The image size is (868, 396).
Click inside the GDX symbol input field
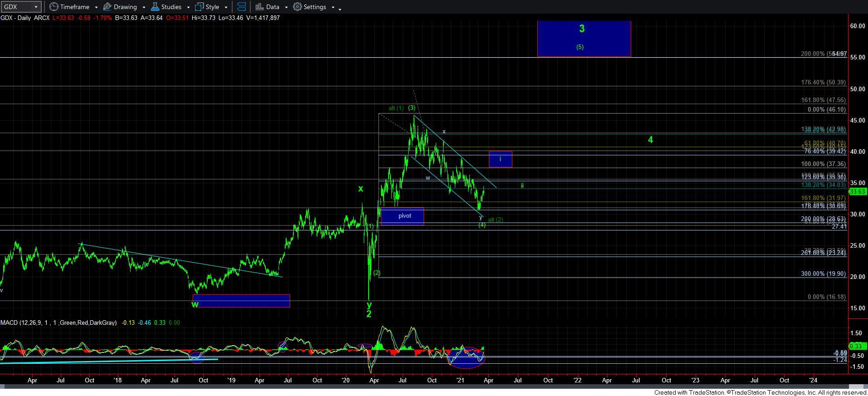[x=16, y=7]
